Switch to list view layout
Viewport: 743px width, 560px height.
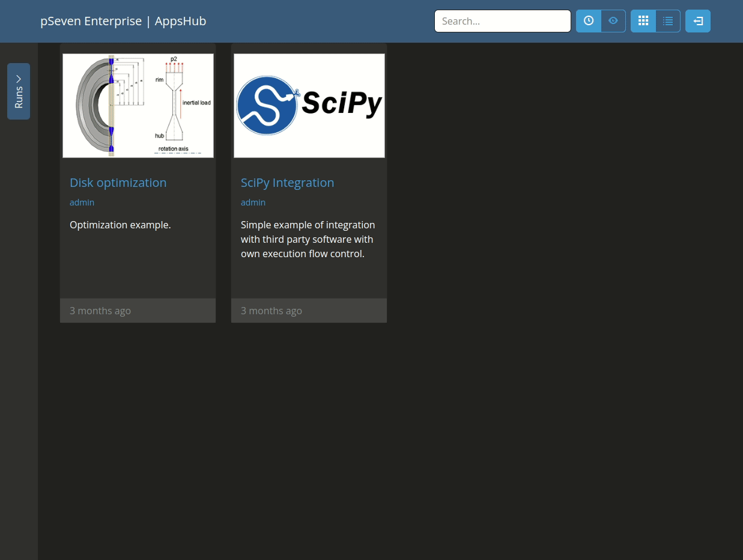point(668,21)
